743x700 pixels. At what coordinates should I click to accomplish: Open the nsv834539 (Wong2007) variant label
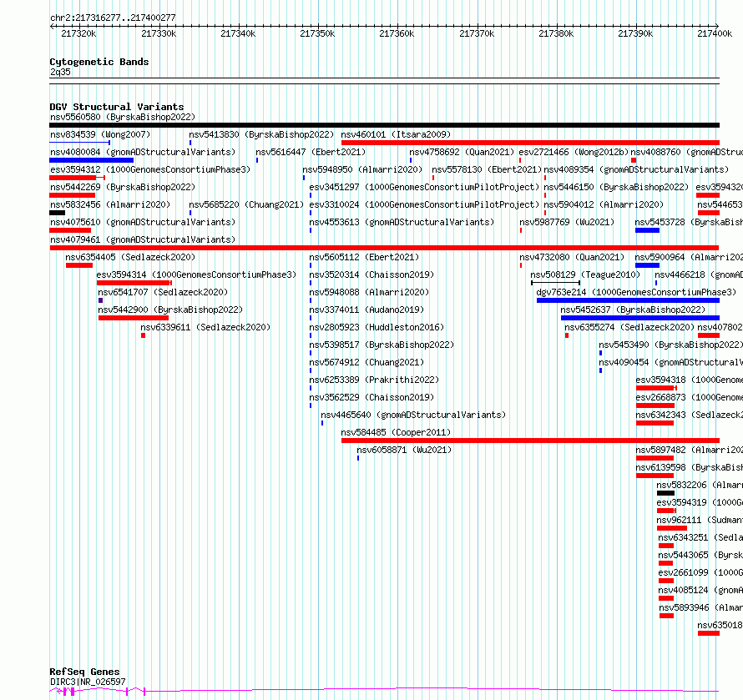(x=100, y=134)
